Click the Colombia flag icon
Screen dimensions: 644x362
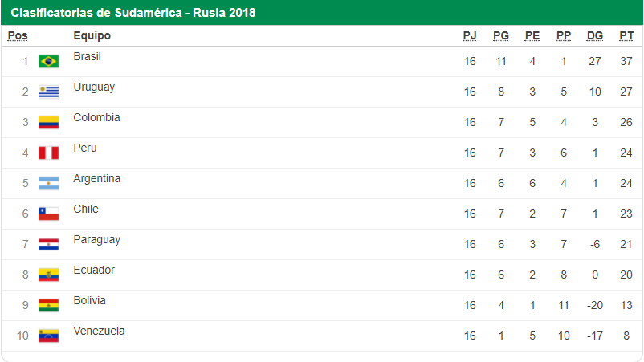[48, 122]
